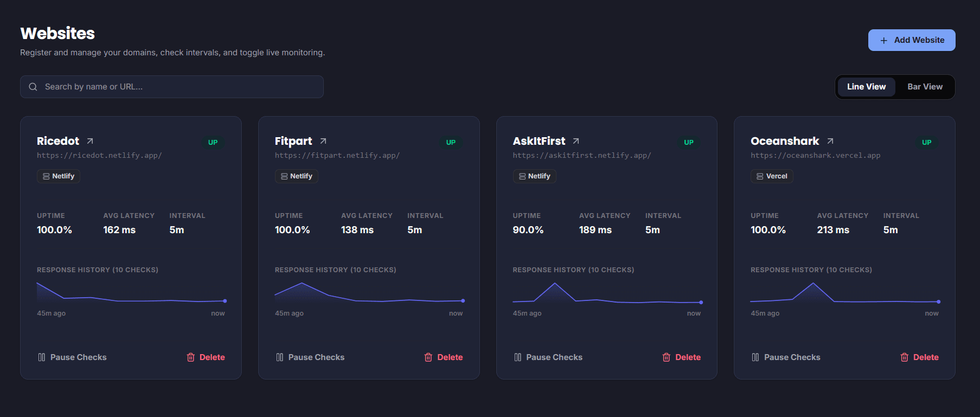The width and height of the screenshot is (980, 417).
Task: Click Fitpart UP status badge
Action: 451,143
